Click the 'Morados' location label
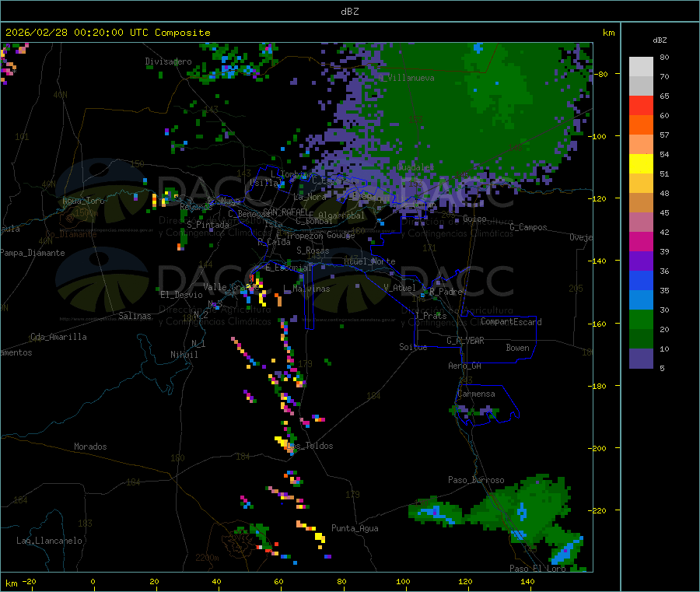Image resolution: width=700 pixels, height=592 pixels. (90, 447)
